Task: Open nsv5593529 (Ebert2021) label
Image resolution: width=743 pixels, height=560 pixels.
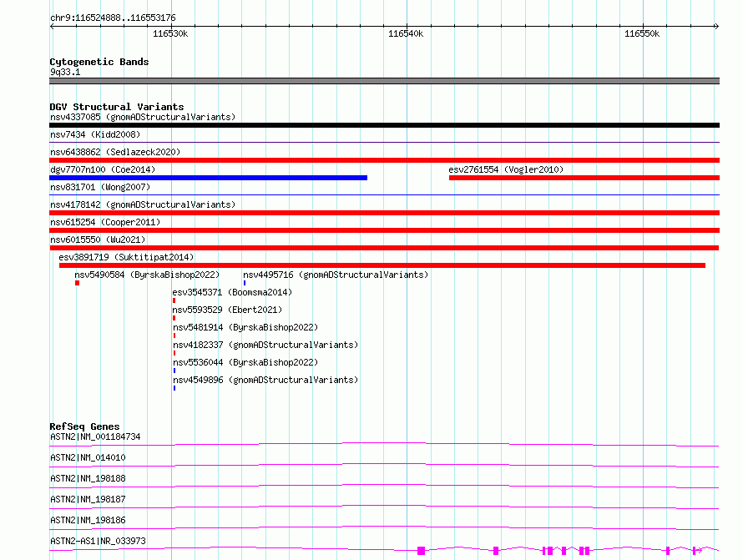Action: click(x=227, y=310)
